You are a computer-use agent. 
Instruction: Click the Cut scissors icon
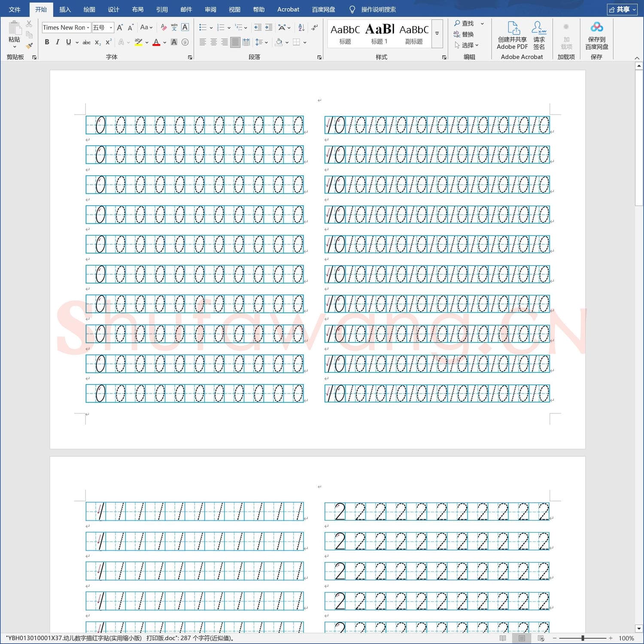tap(29, 24)
